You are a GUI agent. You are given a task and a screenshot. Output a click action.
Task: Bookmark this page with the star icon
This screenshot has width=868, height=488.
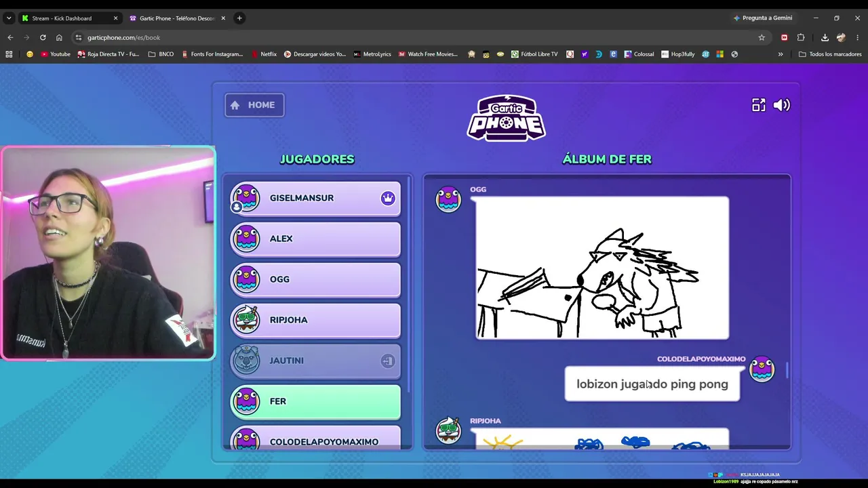click(762, 37)
